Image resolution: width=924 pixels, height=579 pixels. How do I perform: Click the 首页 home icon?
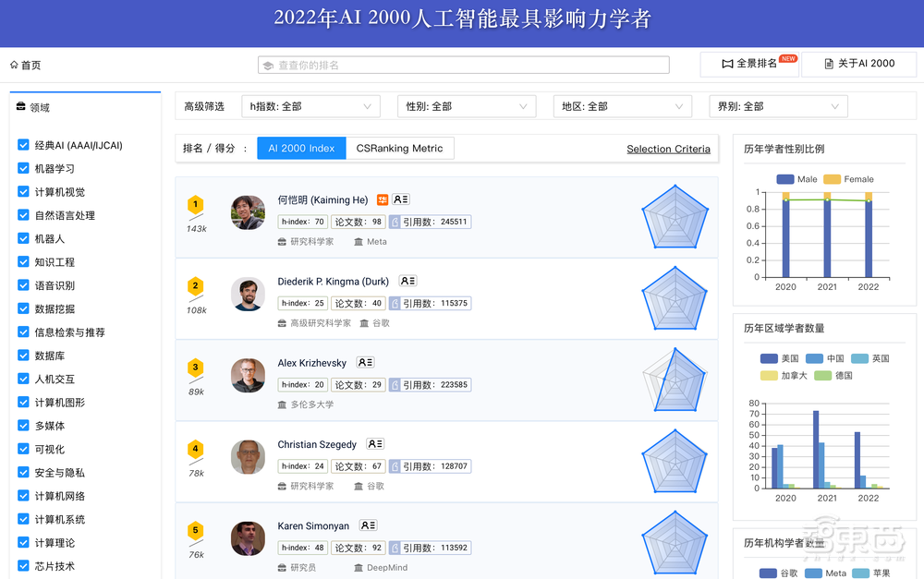click(16, 66)
